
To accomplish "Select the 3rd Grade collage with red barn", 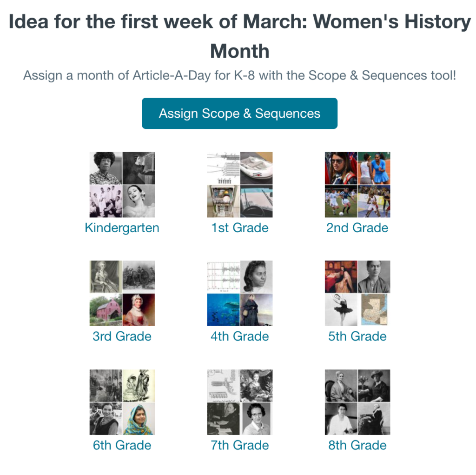I will (122, 293).
